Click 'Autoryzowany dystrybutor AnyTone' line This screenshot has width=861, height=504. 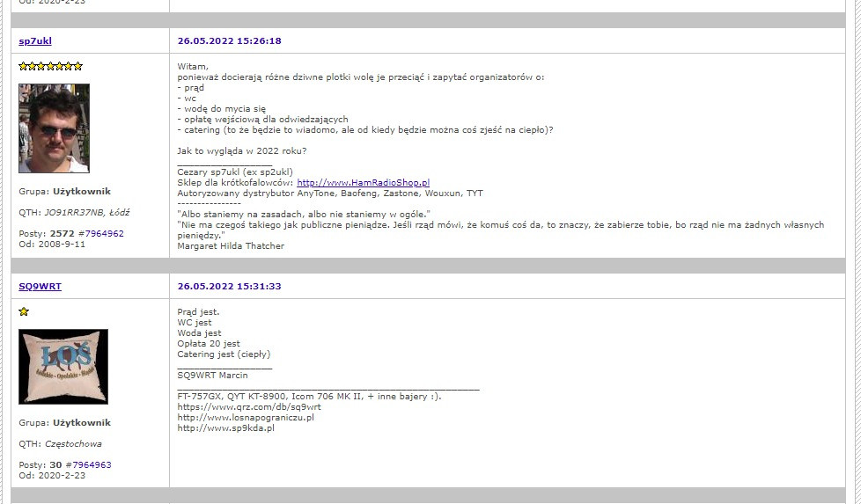tap(330, 194)
